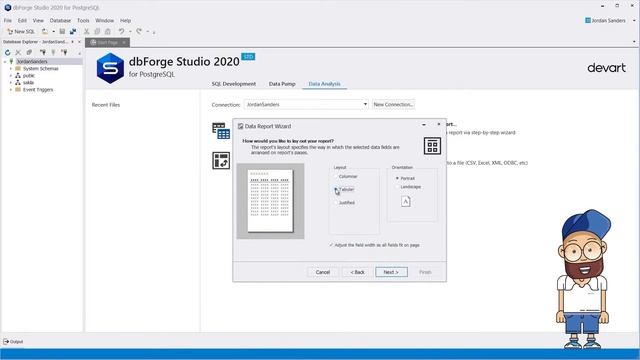Click the Redo arrow icon
The width and height of the screenshot is (640, 360).
point(139,31)
